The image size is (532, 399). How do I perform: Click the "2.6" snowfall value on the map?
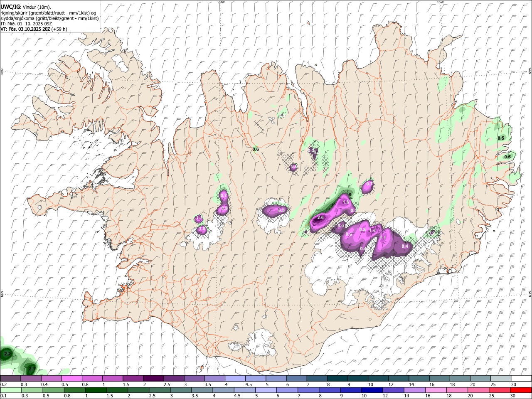point(320,217)
